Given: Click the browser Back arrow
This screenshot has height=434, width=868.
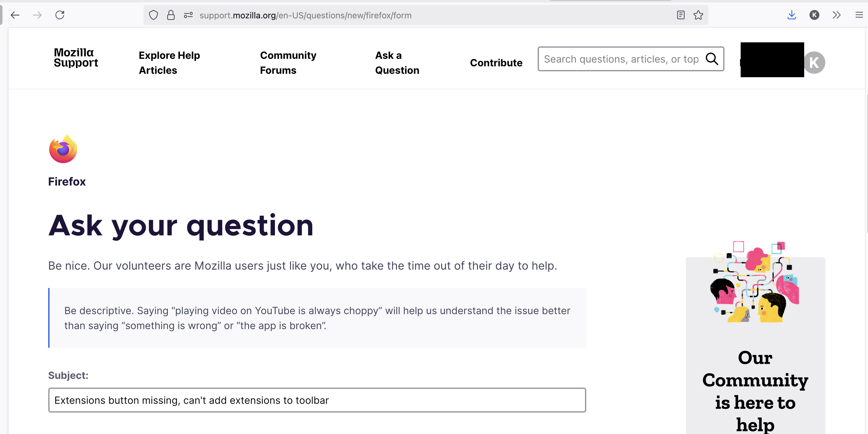Looking at the screenshot, I should [15, 15].
